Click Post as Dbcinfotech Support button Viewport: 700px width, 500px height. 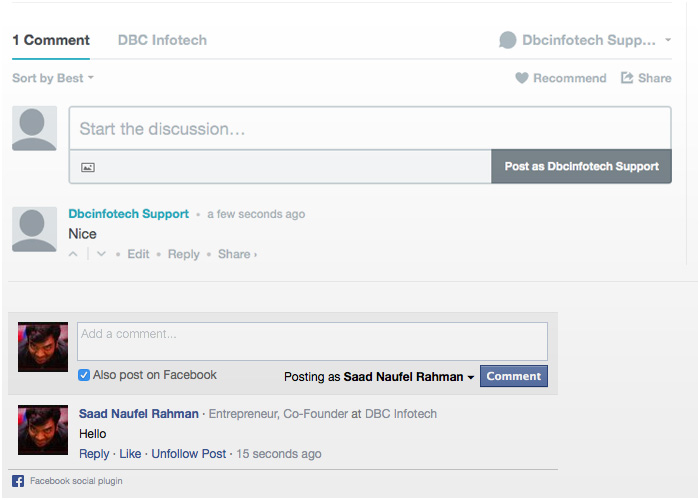[581, 167]
